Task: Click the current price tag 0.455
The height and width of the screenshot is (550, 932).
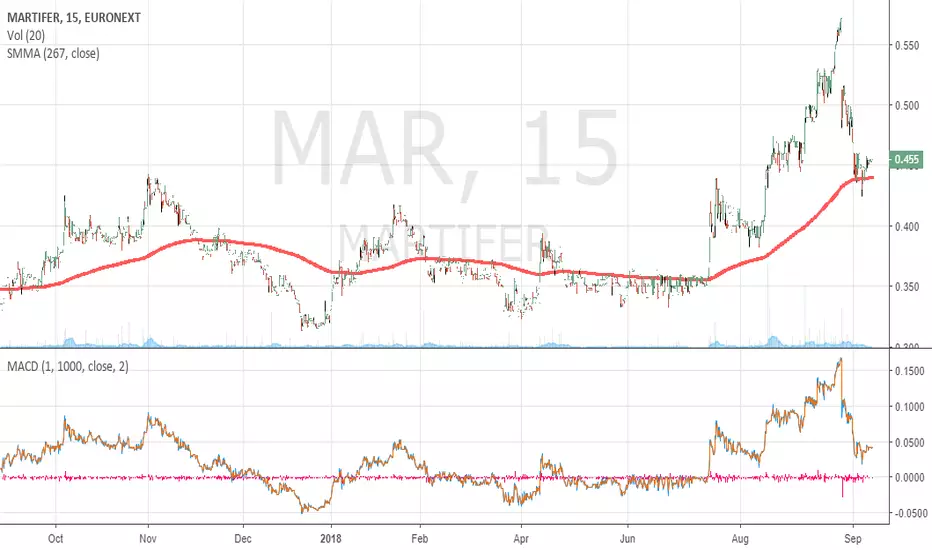Action: coord(906,159)
